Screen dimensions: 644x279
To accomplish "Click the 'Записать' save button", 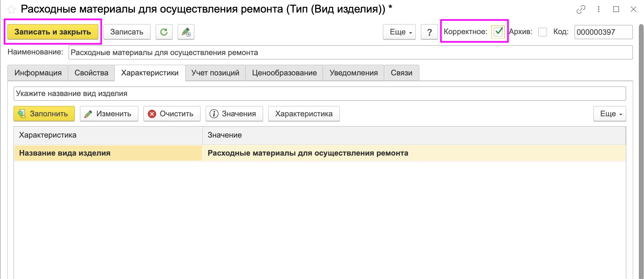I will (x=127, y=32).
